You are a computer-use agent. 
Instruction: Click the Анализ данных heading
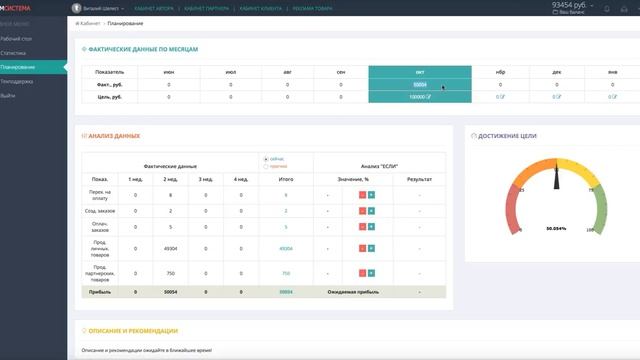114,136
